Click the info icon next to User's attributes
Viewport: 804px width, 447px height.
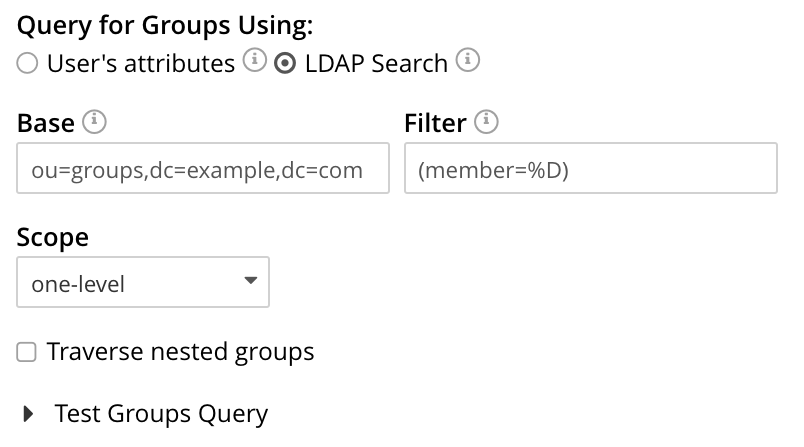click(x=255, y=62)
